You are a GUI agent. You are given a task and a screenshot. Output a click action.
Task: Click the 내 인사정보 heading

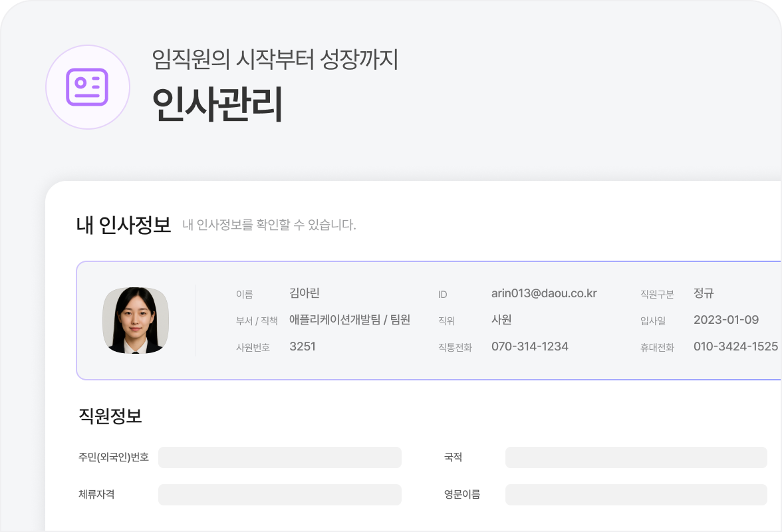click(x=124, y=225)
